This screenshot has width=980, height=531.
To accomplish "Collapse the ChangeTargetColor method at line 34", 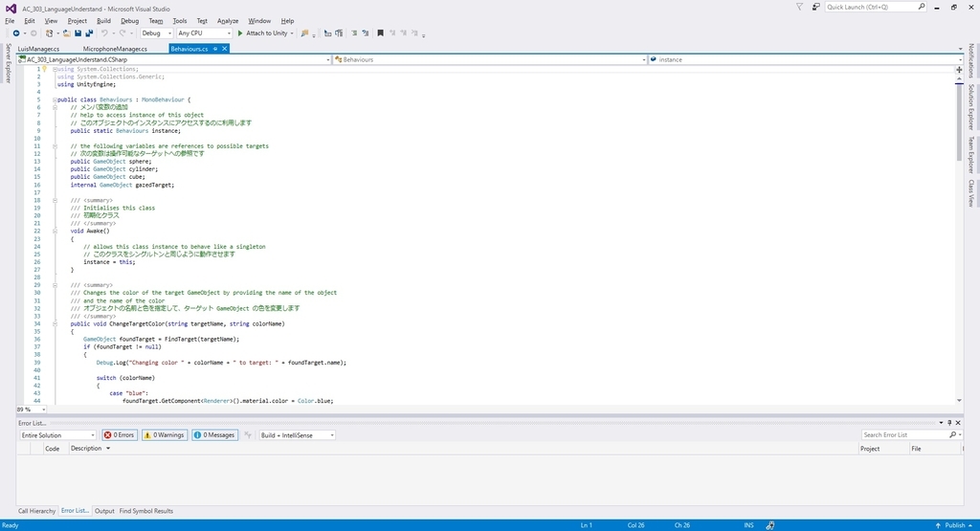I will (55, 324).
